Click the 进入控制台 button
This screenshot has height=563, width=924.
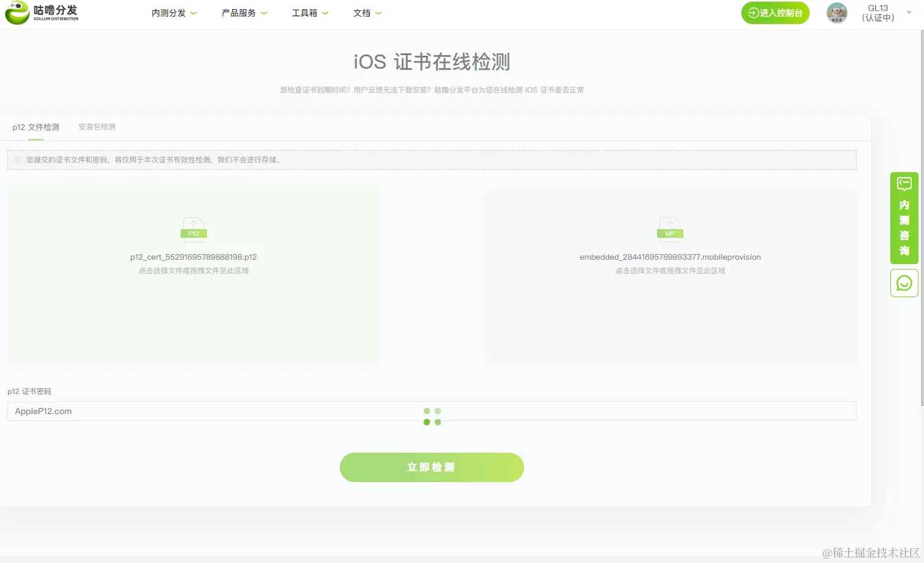pos(775,12)
